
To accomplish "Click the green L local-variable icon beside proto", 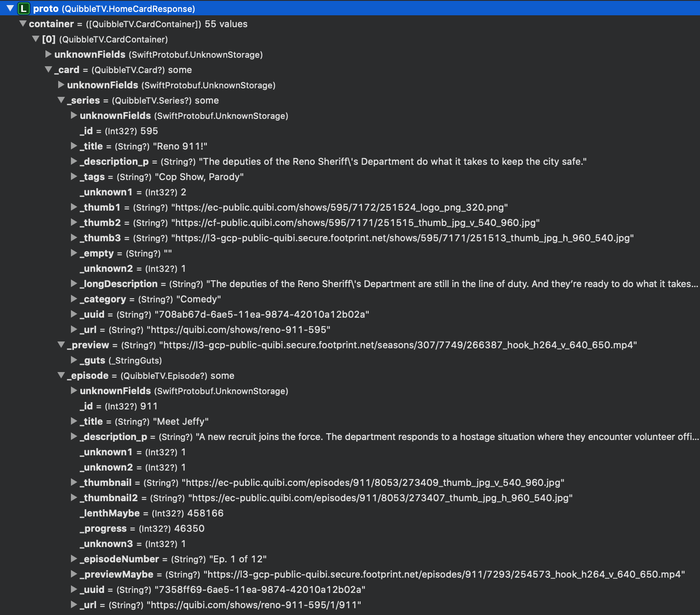I will 23,8.
